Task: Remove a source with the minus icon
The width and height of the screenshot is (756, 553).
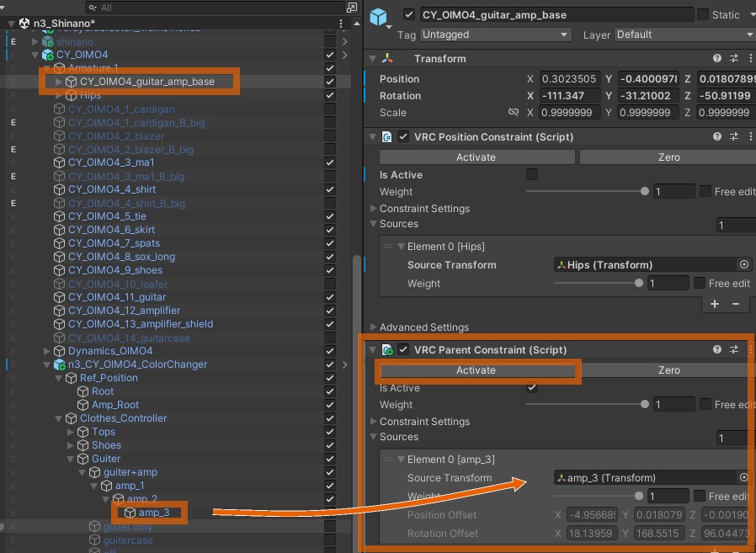Action: (x=736, y=304)
